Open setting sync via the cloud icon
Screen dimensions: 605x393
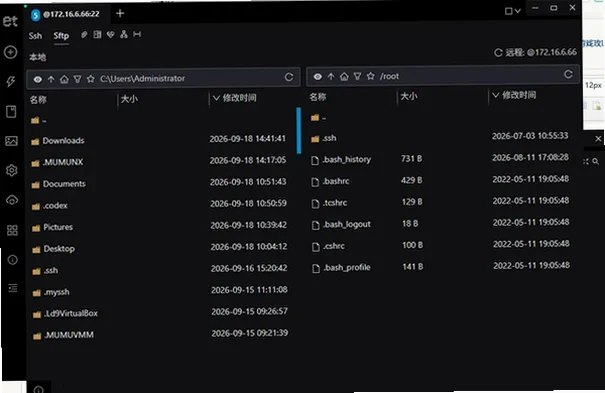coord(12,200)
